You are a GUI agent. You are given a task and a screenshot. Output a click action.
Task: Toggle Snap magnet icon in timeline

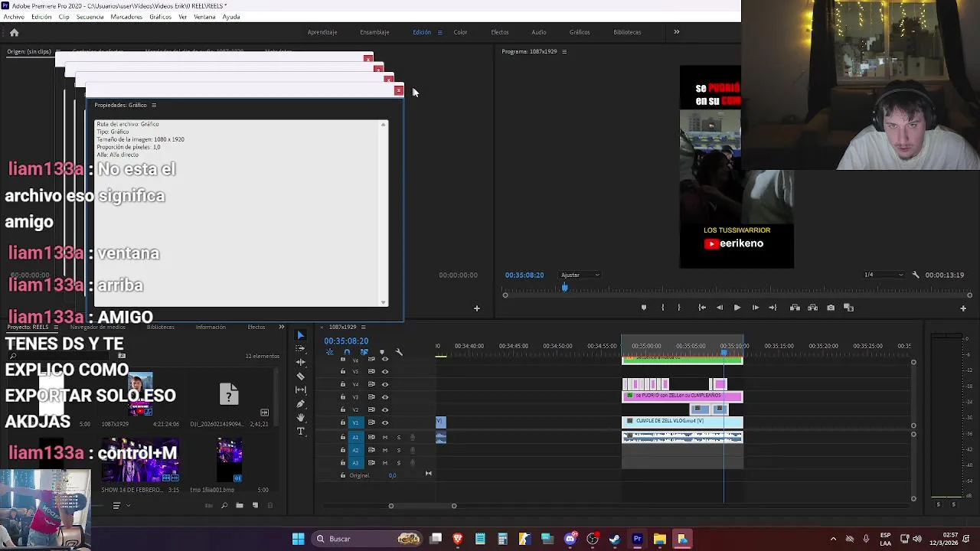click(x=347, y=352)
